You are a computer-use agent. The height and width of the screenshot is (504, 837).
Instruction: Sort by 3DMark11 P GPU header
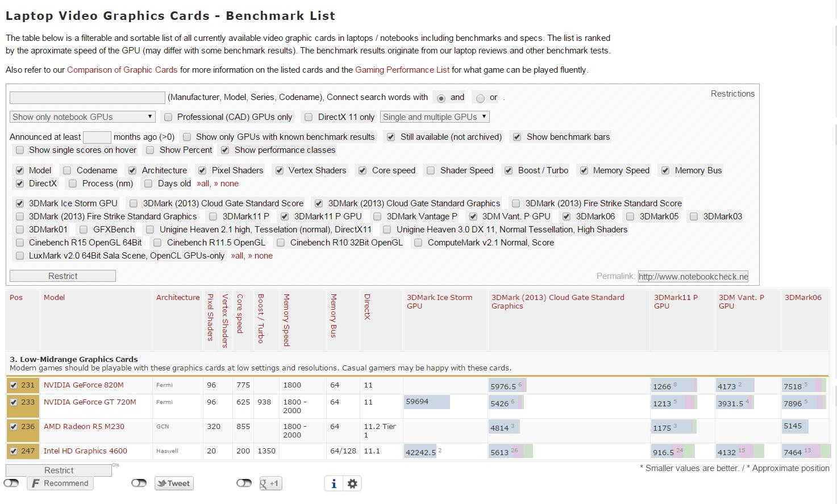coord(676,302)
